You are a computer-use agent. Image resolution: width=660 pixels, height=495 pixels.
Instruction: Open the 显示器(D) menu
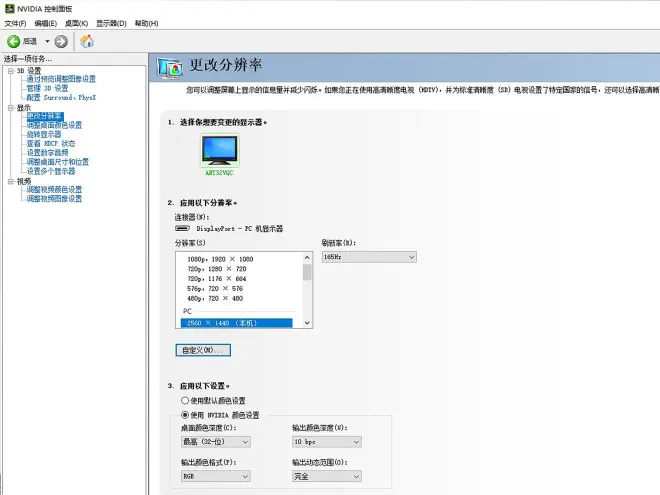(x=111, y=23)
